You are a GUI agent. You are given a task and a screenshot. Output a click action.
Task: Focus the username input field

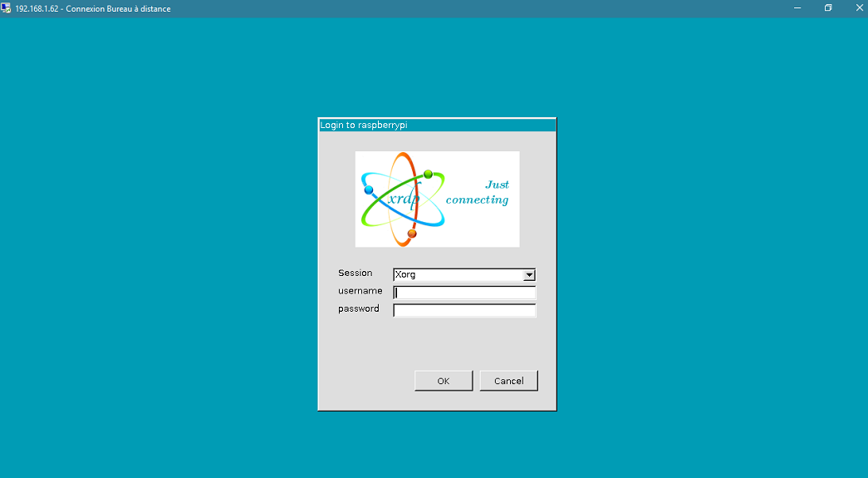tap(464, 293)
